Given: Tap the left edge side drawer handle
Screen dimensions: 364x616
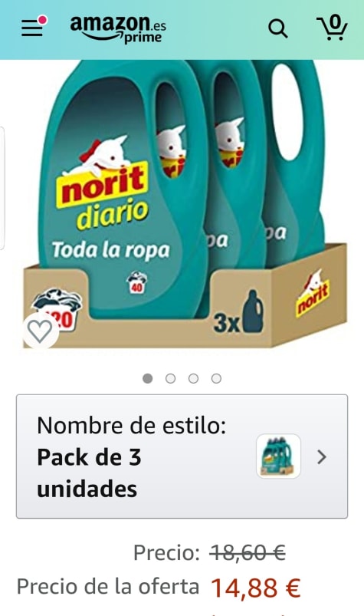Looking at the screenshot, I should tap(2, 188).
